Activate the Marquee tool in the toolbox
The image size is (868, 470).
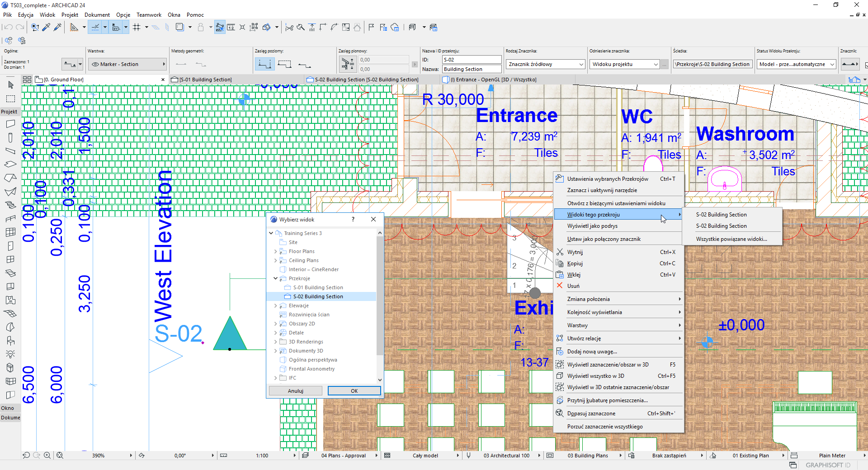pos(11,99)
